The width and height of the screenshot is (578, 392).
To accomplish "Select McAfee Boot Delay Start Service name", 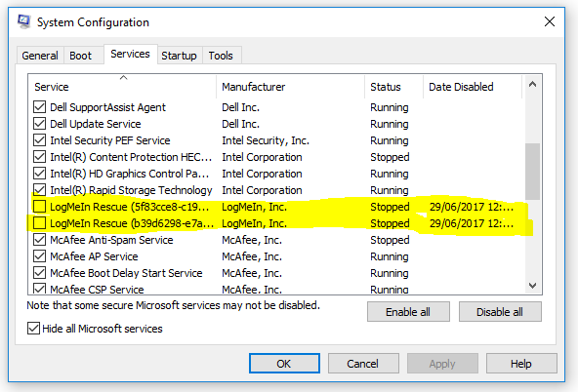I will coord(126,273).
